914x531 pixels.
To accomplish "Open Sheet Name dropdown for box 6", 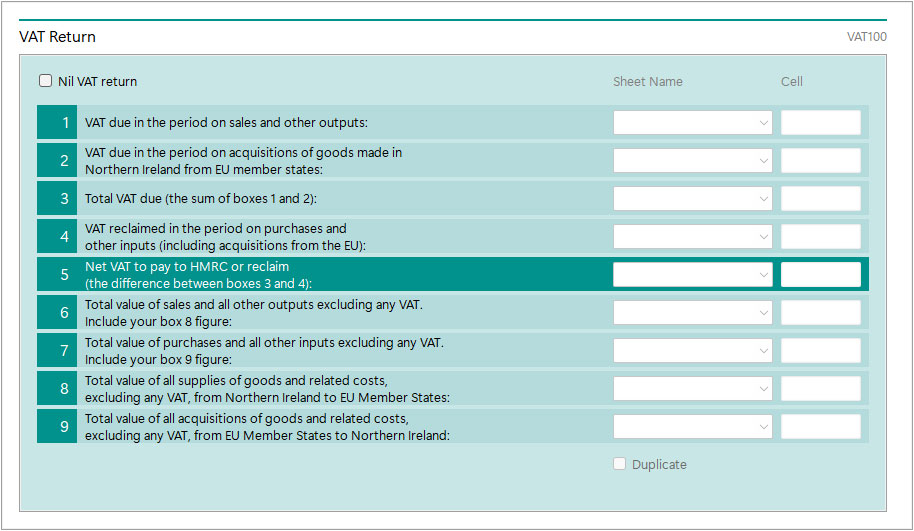I will [692, 313].
